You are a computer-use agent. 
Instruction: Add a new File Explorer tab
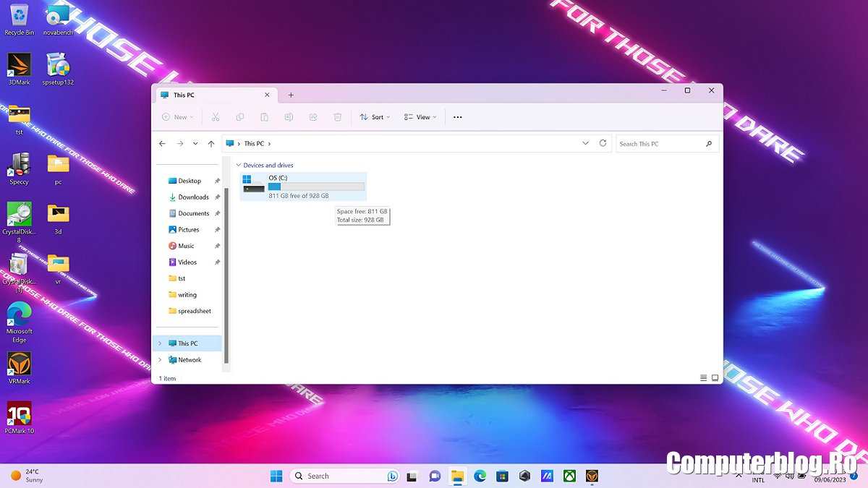(x=291, y=95)
